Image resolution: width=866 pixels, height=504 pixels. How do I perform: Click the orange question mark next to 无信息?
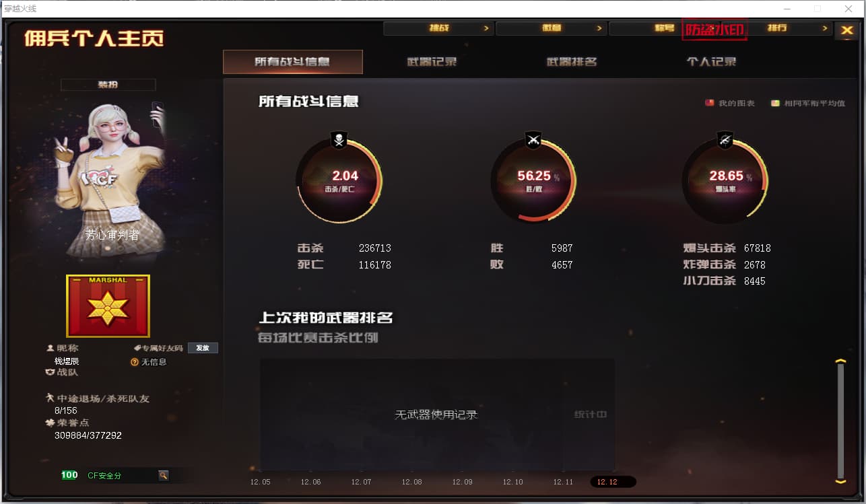point(135,362)
